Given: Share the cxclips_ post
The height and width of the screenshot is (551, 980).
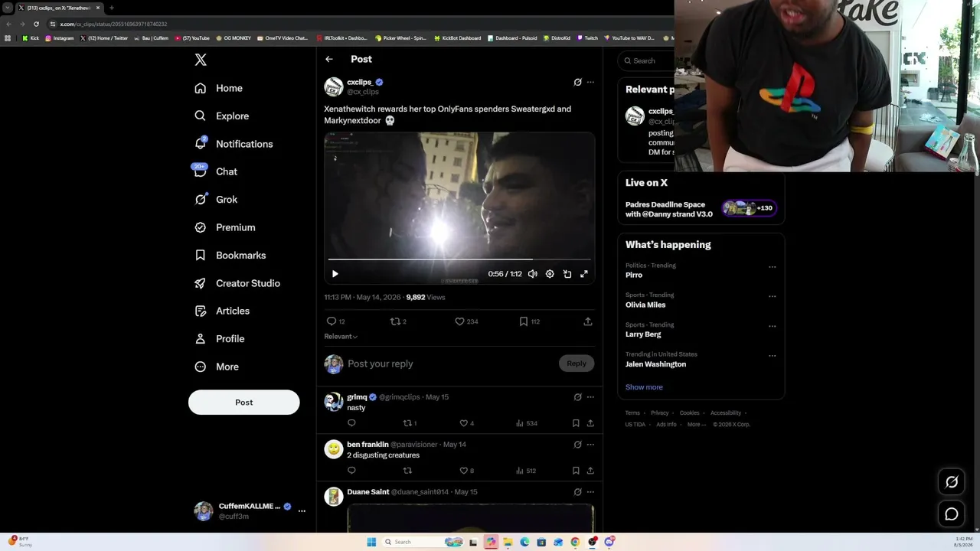Looking at the screenshot, I should click(x=588, y=321).
